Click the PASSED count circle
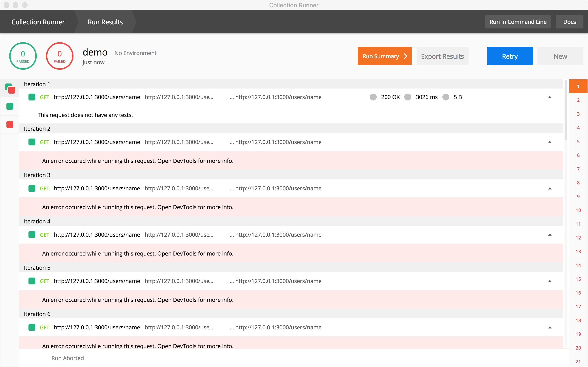The image size is (588, 367). [x=23, y=56]
